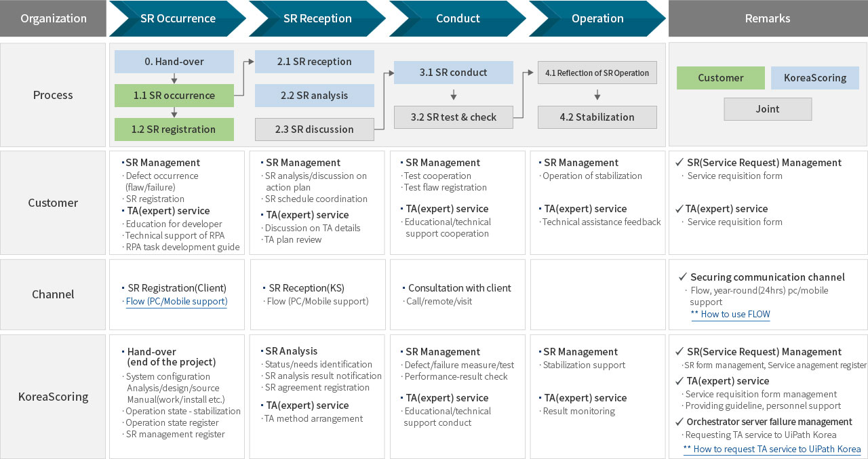The height and width of the screenshot is (459, 868).
Task: Click the KoreaScoring row label
Action: tap(53, 396)
